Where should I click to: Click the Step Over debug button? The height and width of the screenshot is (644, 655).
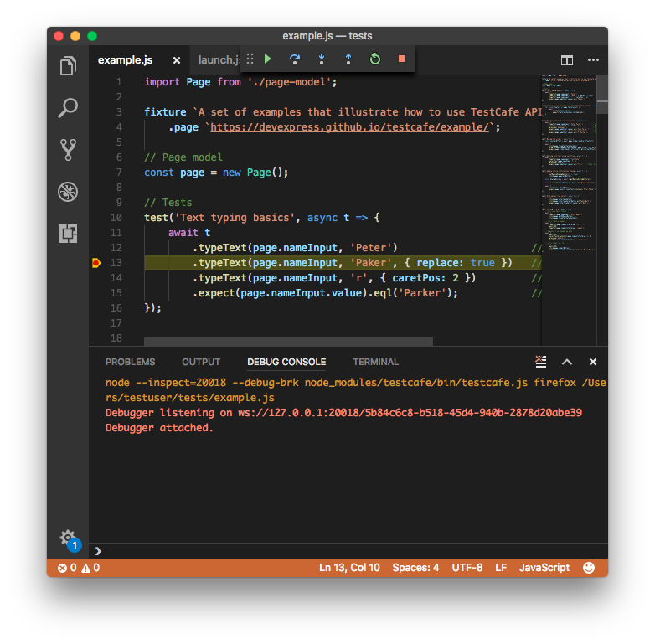click(295, 59)
